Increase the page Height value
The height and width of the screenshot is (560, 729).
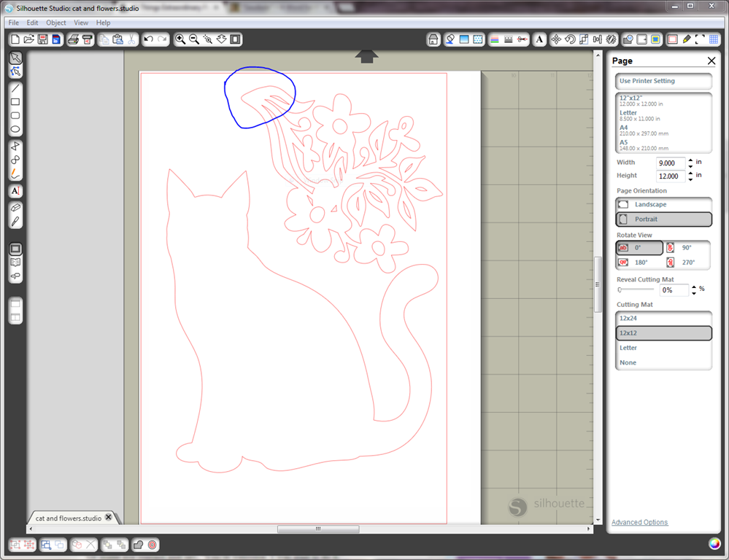pyautogui.click(x=690, y=174)
